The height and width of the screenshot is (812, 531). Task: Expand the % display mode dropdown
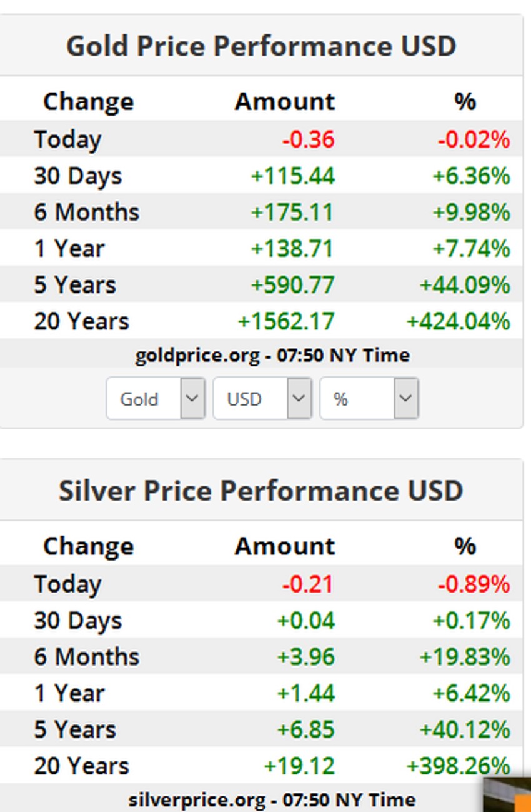[x=369, y=398]
